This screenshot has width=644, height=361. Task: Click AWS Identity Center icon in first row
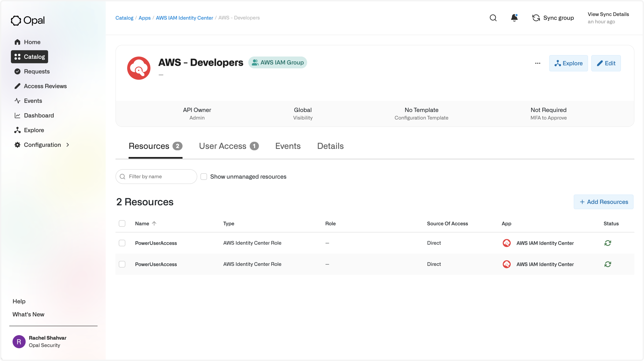point(506,243)
